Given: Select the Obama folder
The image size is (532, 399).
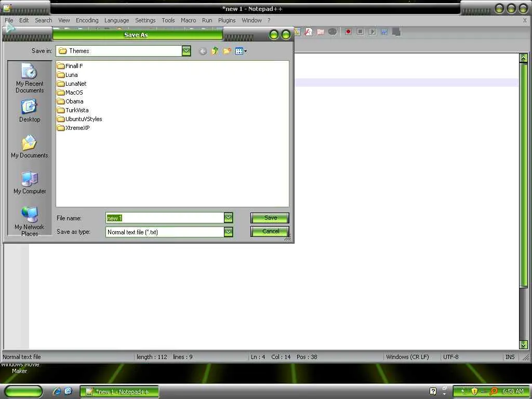Looking at the screenshot, I should coord(70,101).
